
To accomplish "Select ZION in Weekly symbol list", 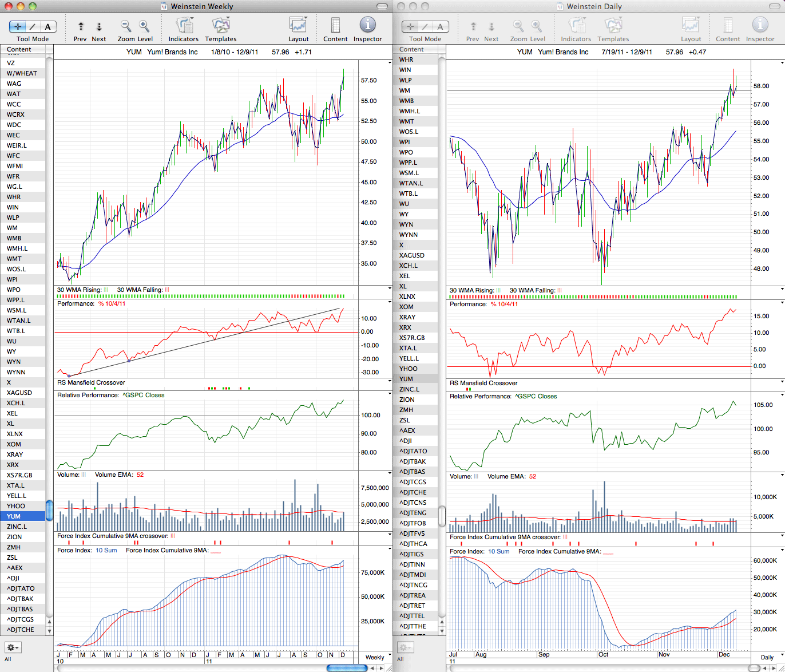I will point(23,537).
